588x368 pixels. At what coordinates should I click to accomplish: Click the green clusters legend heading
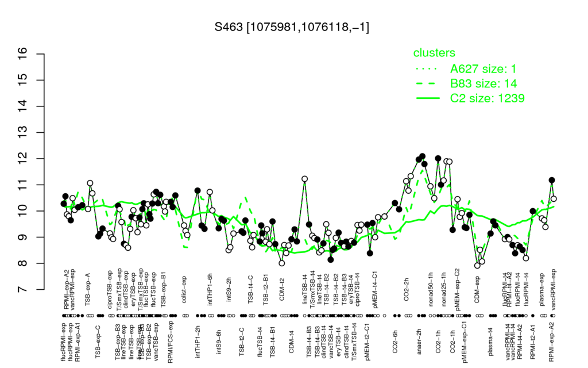pos(434,53)
